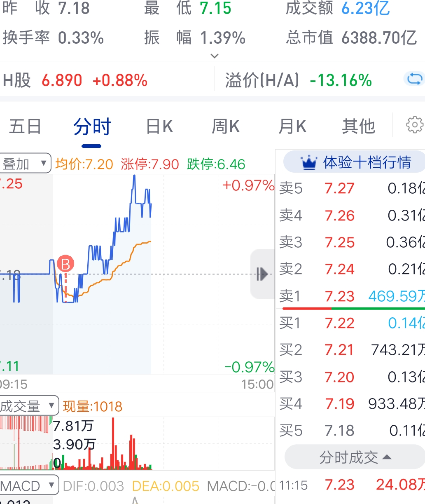Select 卖2 price 7.24 row

(351, 269)
